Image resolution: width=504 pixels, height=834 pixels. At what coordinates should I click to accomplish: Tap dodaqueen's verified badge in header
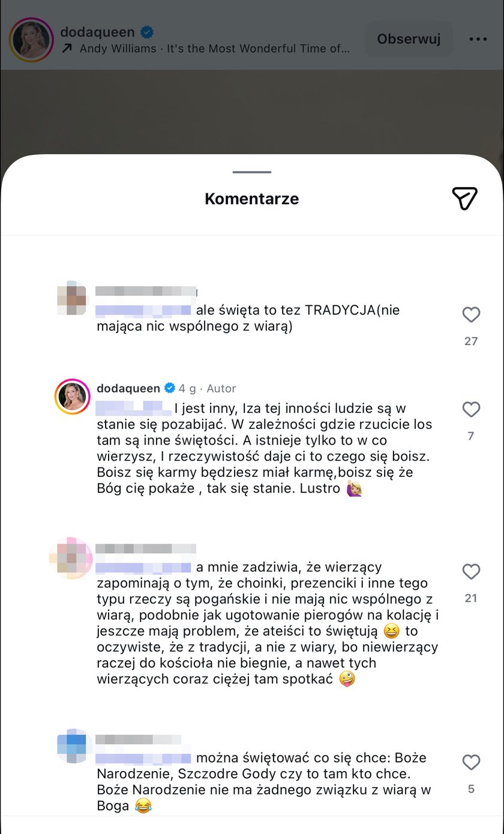click(146, 32)
